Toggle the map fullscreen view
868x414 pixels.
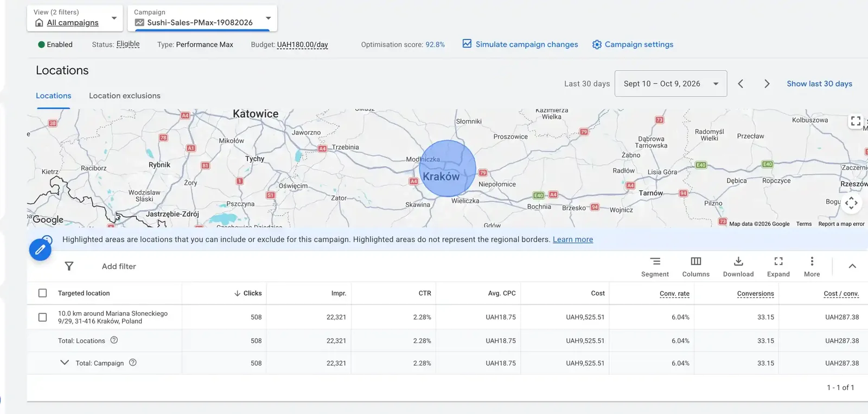(856, 121)
